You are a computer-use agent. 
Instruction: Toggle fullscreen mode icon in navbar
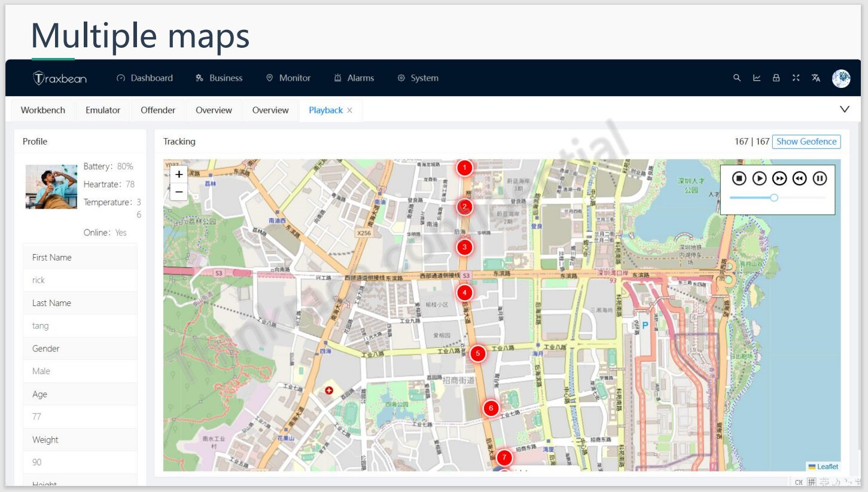pos(796,78)
